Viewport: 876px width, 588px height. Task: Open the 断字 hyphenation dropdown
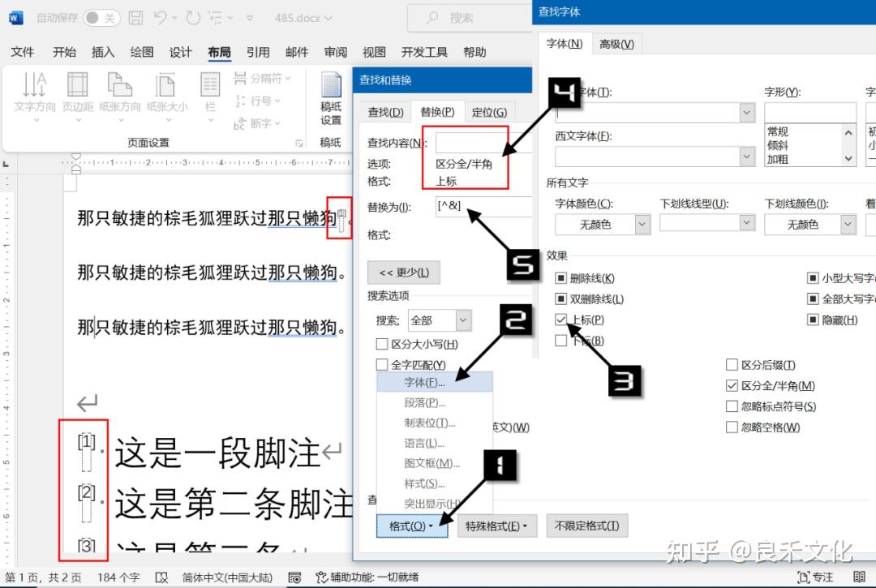258,123
